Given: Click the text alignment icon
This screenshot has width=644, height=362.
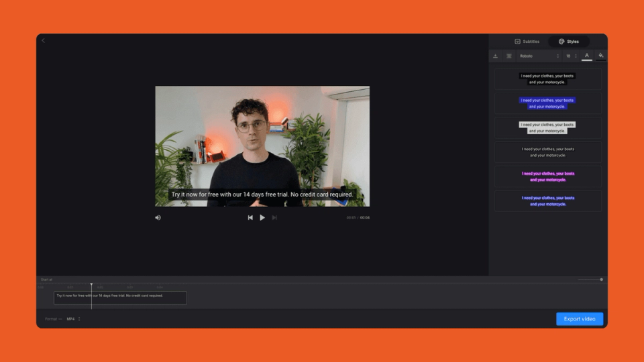Looking at the screenshot, I should (x=509, y=56).
